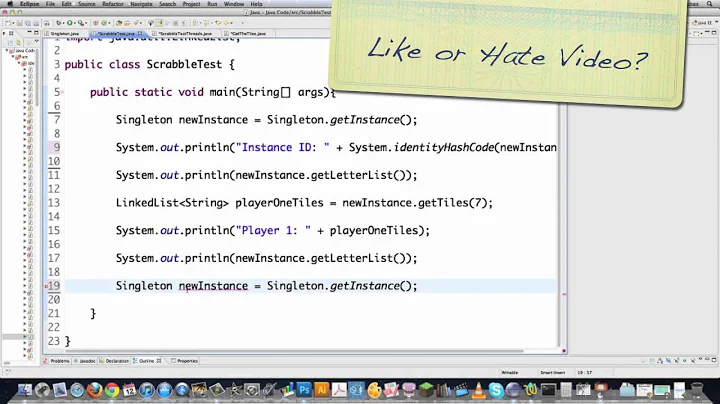
Task: Open the Source menu
Action: click(x=86, y=4)
